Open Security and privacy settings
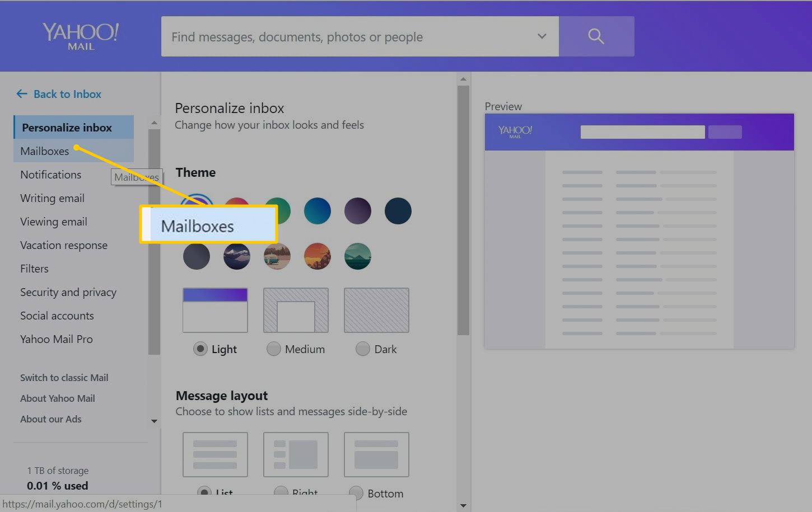The image size is (812, 512). (68, 292)
